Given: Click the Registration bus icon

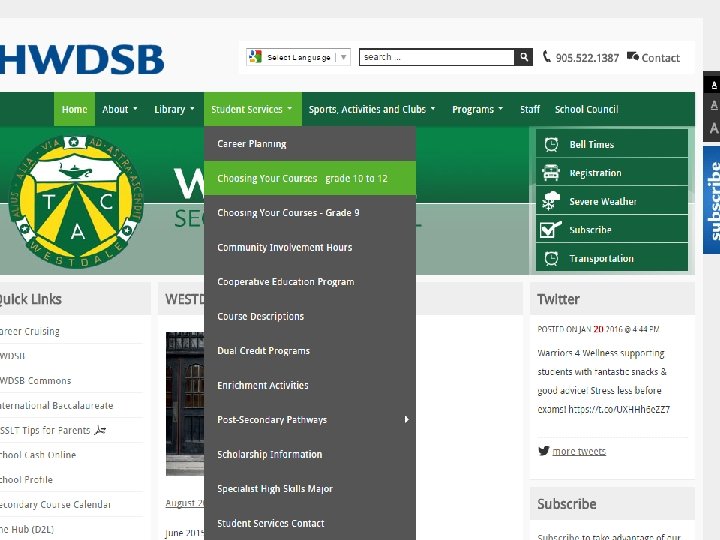Looking at the screenshot, I should click(551, 173).
